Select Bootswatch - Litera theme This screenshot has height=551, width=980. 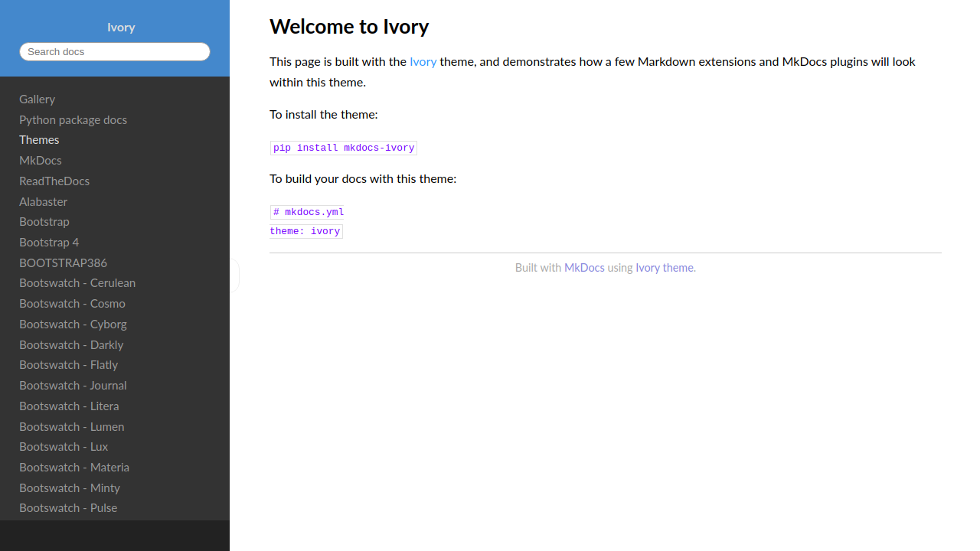pos(69,406)
